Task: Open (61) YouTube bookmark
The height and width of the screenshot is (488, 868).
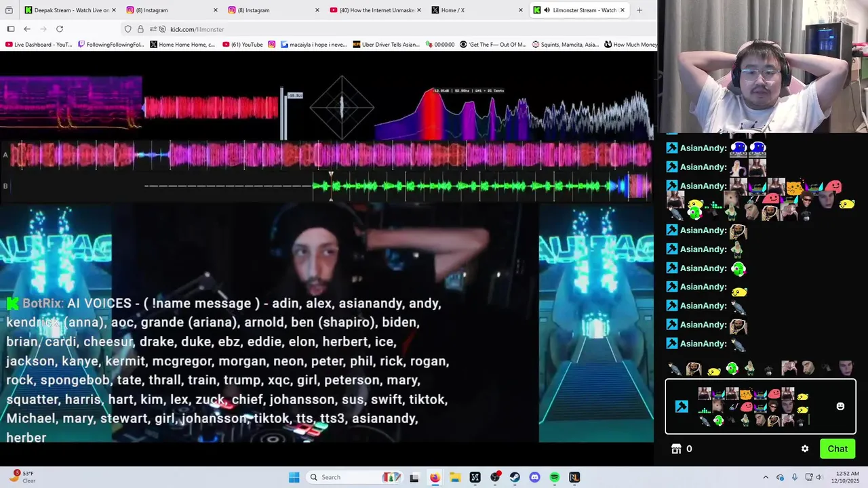Action: pyautogui.click(x=243, y=45)
